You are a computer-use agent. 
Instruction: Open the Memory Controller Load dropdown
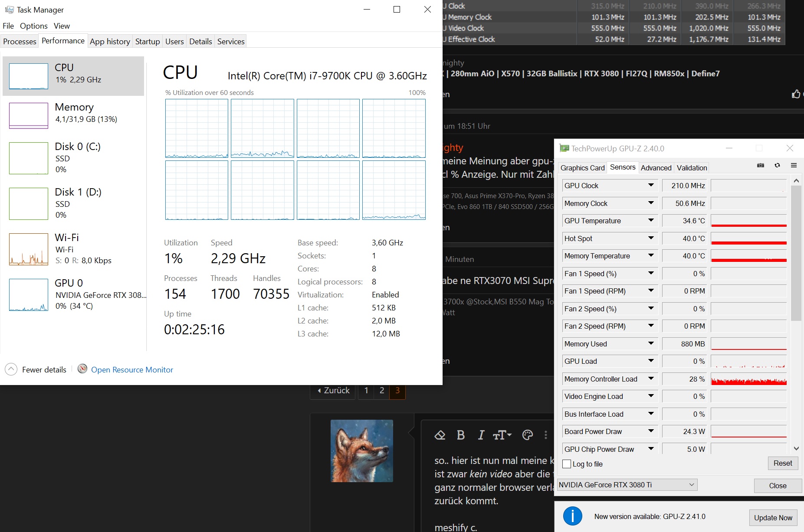click(x=651, y=379)
